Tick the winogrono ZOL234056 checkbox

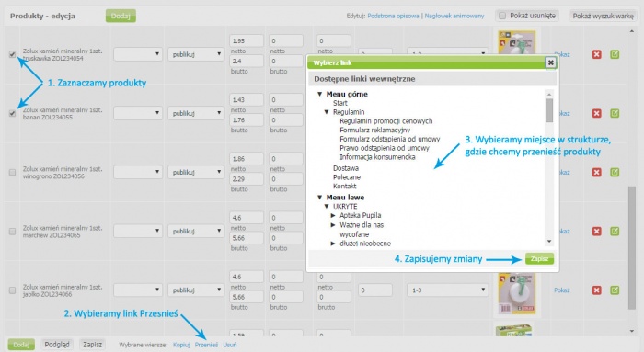tap(12, 172)
